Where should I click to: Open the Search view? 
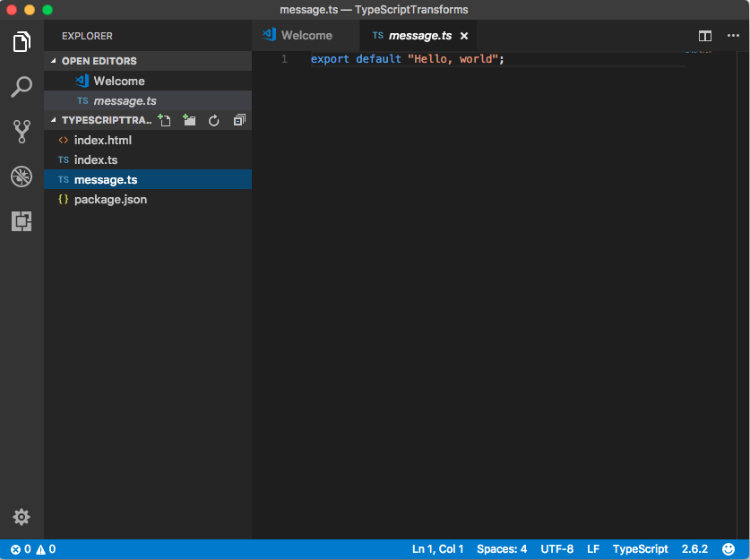point(22,87)
